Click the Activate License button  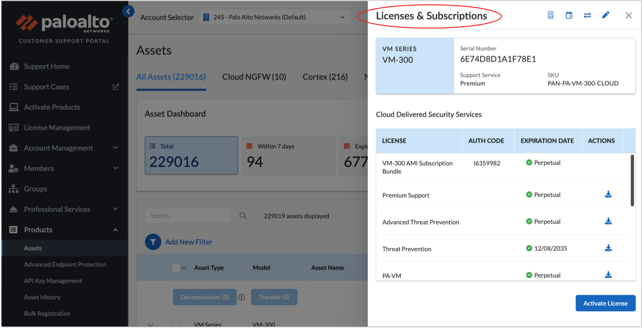605,303
